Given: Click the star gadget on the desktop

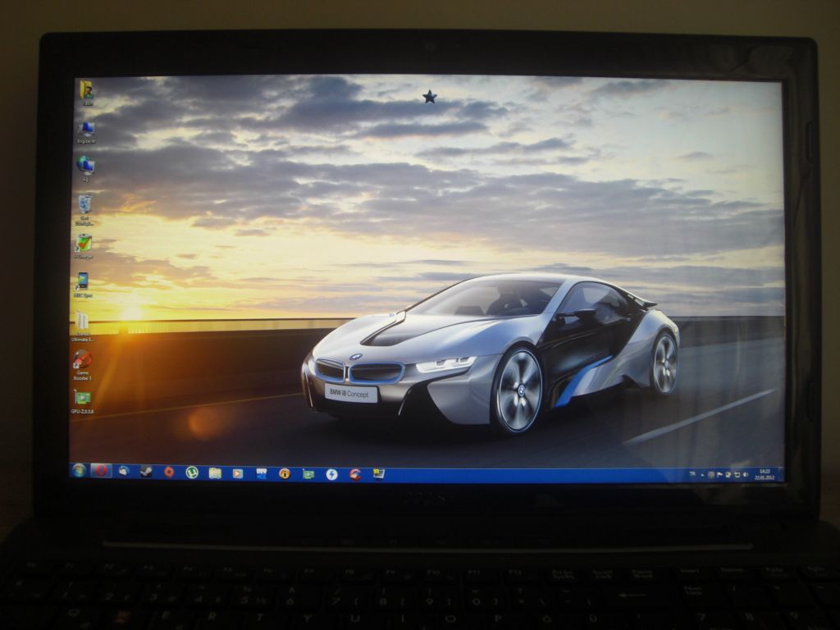Looking at the screenshot, I should click(x=430, y=97).
